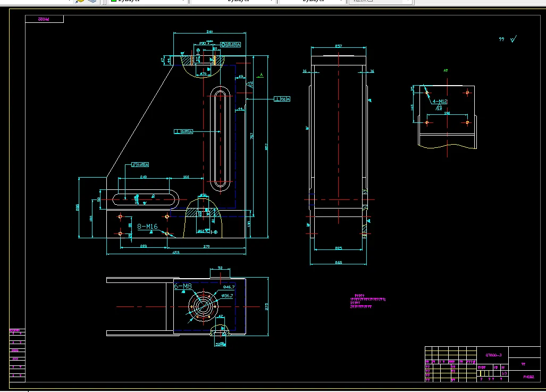Viewport: 546px width, 392px height.
Task: Select the 4-M12 thread callout
Action: [x=440, y=102]
